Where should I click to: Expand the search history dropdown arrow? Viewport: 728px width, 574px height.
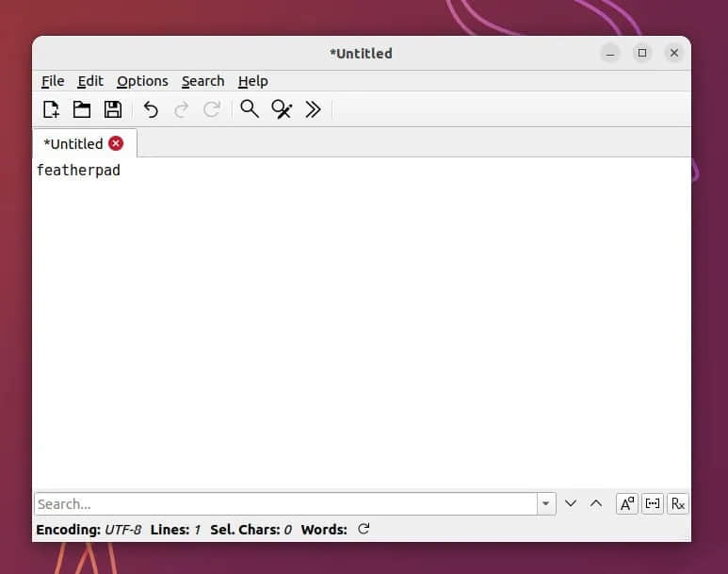pyautogui.click(x=546, y=504)
